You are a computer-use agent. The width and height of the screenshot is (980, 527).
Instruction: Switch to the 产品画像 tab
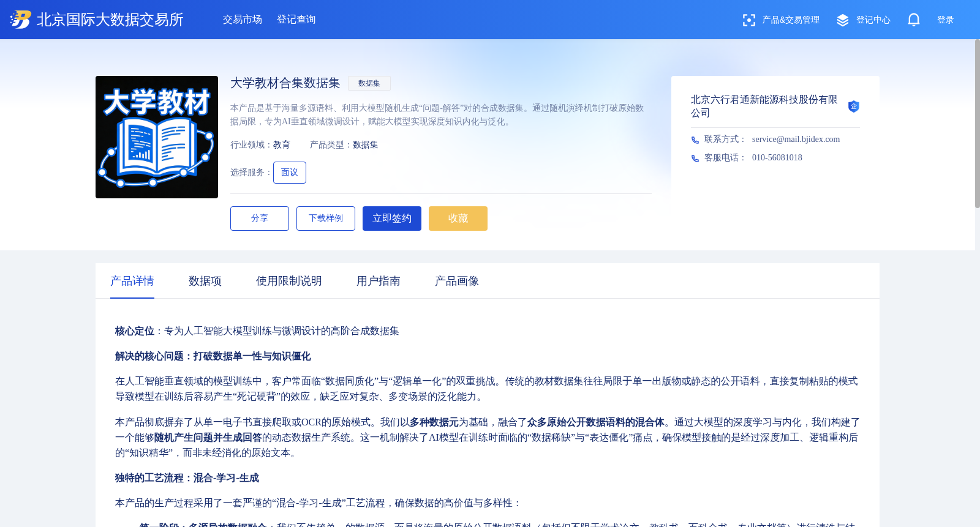coord(457,281)
